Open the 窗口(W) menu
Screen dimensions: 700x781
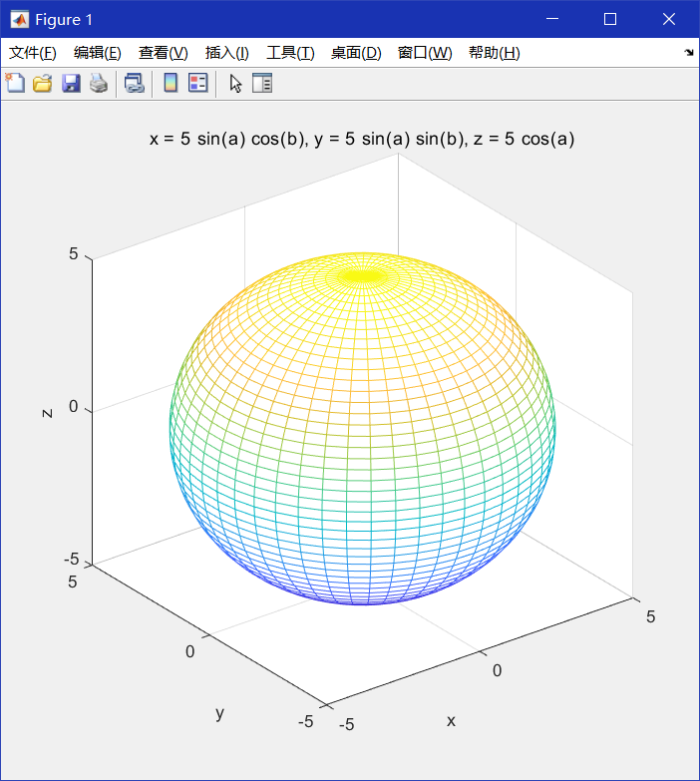coord(425,53)
